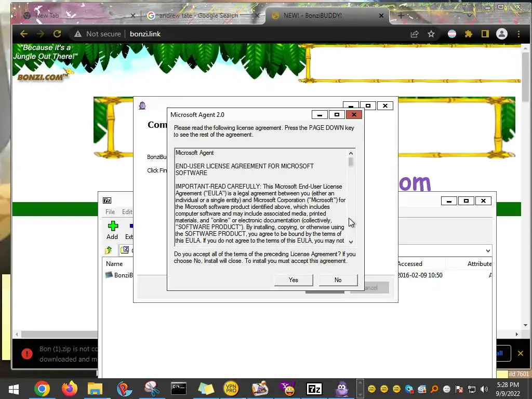Open Firefox from the taskbar
This screenshot has height=399, width=532.
69,389
